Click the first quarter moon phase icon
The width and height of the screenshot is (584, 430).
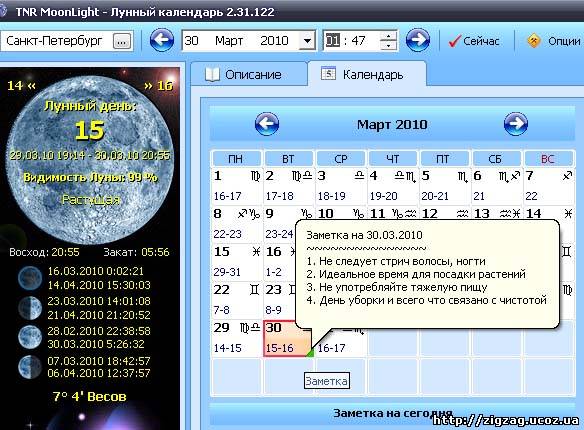click(30, 308)
